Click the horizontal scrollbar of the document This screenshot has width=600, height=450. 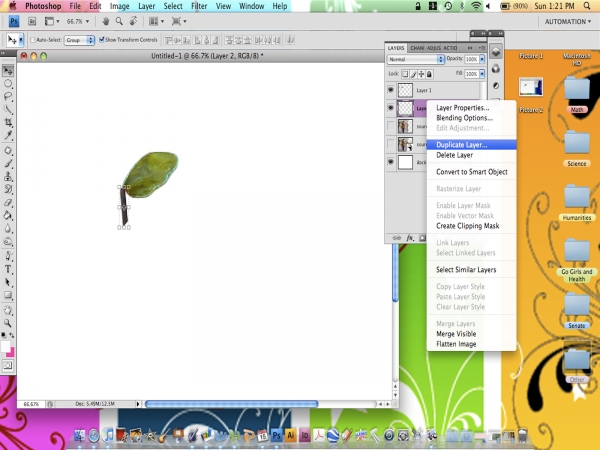[x=232, y=404]
